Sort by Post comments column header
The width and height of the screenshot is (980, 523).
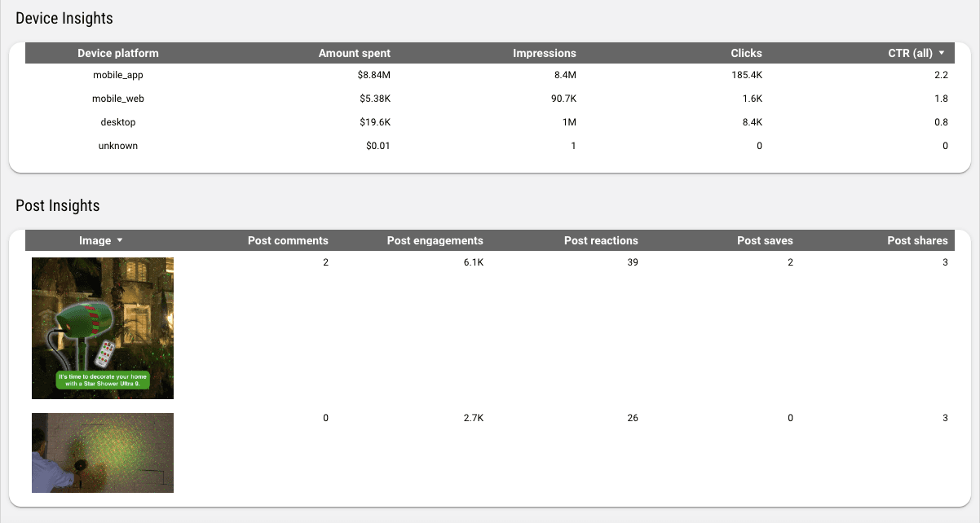(288, 240)
